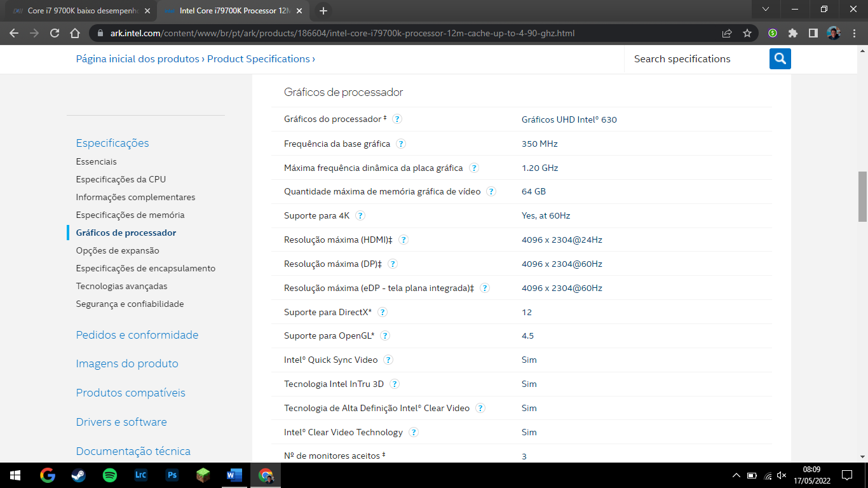Open Chrome tab search dropdown
This screenshot has width=868, height=488.
[x=766, y=10]
